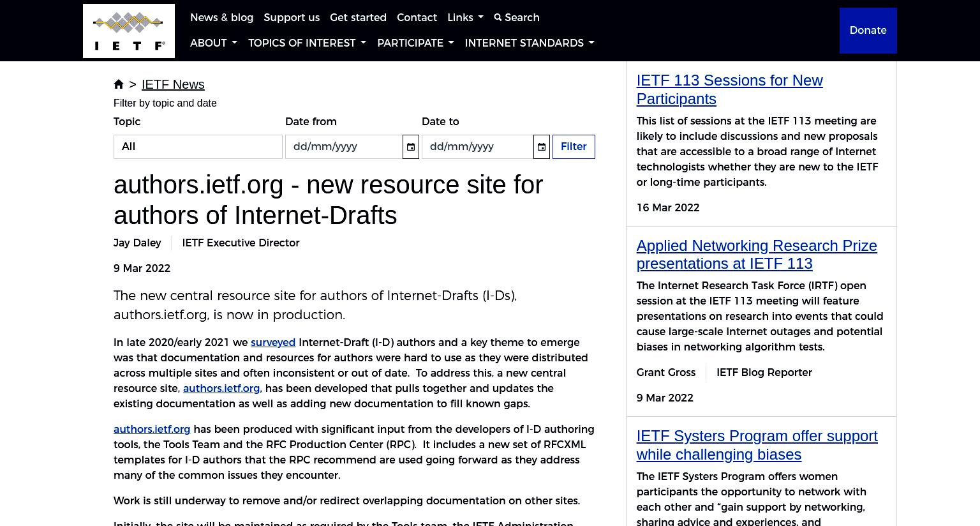The height and width of the screenshot is (526, 980).
Task: Click author name Jay Daley
Action: (x=137, y=243)
